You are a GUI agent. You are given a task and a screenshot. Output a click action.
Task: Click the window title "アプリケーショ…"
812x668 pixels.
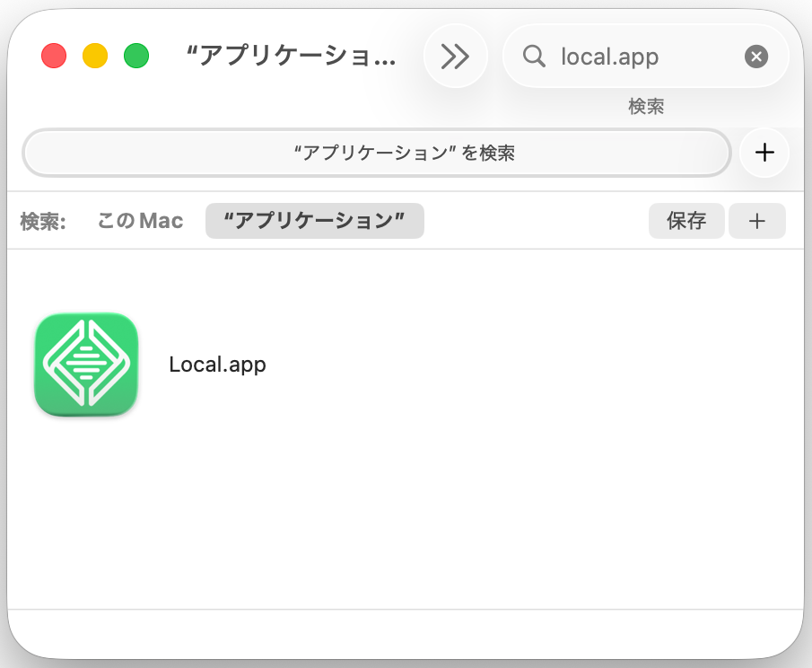[291, 56]
